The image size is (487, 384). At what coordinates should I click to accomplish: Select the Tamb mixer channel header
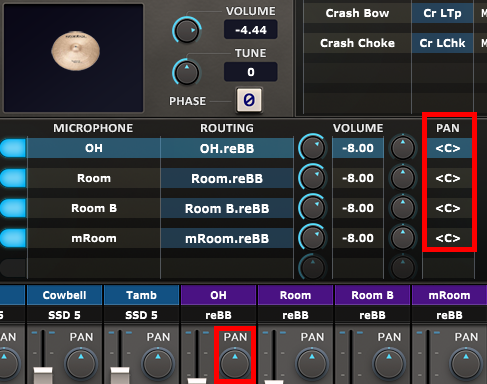tap(141, 295)
